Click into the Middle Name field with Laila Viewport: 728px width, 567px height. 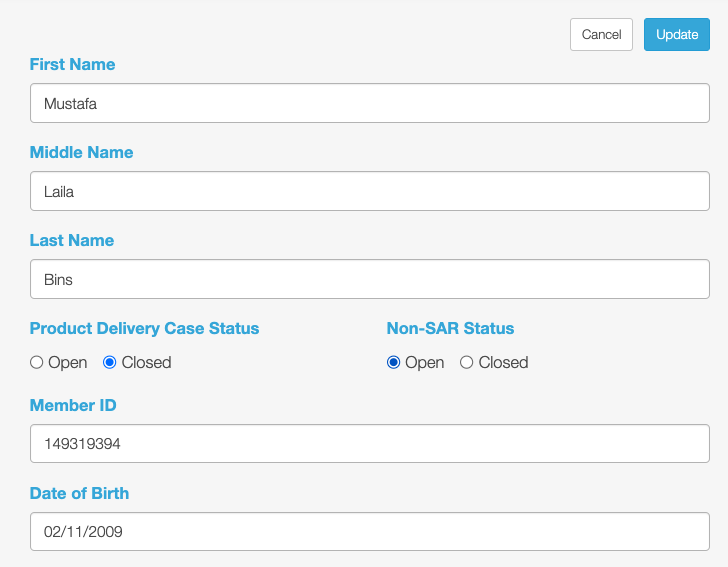[x=370, y=191]
